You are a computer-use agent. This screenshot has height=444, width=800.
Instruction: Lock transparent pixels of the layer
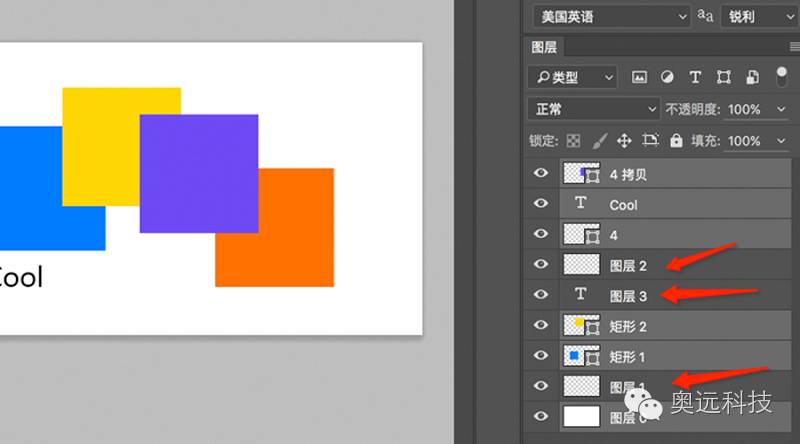[573, 140]
